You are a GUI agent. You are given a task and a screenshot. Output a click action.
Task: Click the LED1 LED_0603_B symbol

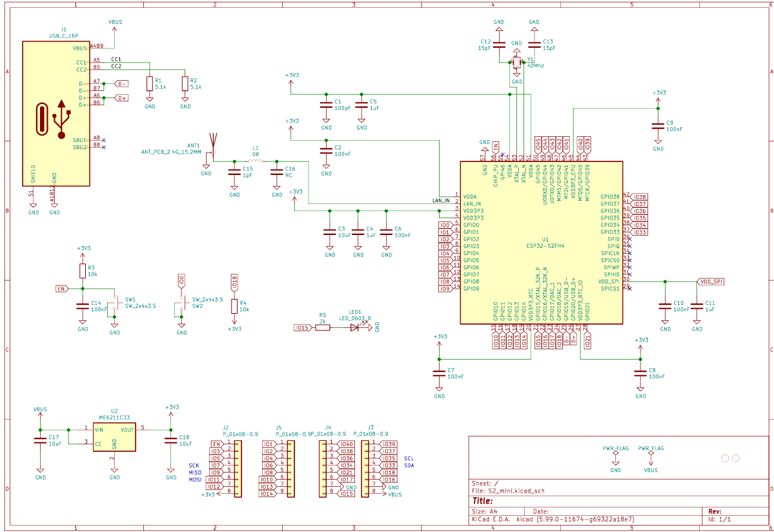(x=355, y=327)
